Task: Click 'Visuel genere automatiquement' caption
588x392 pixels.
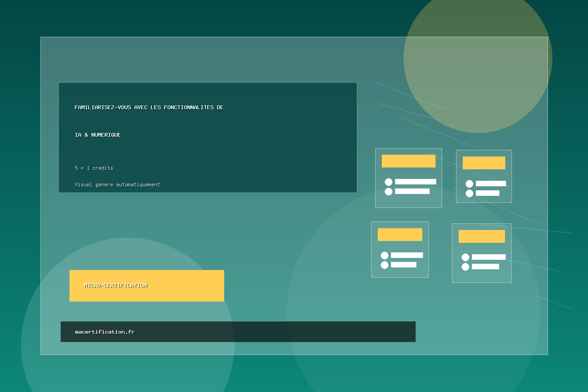Action: [x=117, y=184]
